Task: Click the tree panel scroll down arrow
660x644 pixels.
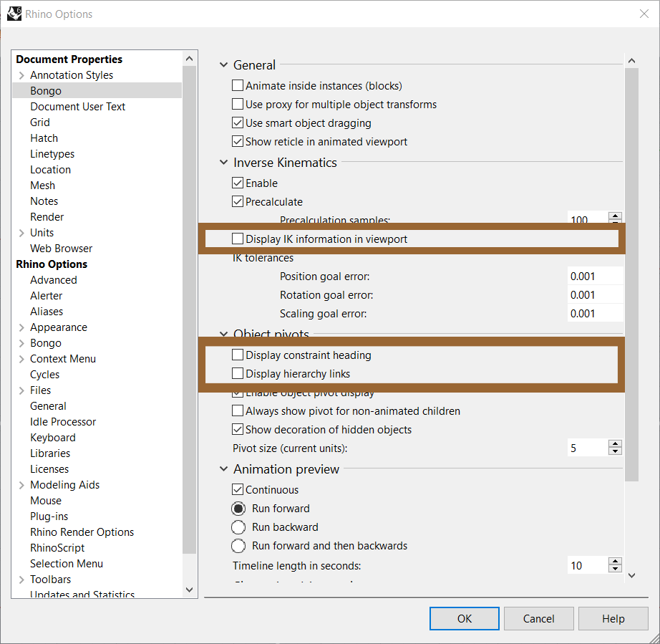Action: [x=190, y=590]
